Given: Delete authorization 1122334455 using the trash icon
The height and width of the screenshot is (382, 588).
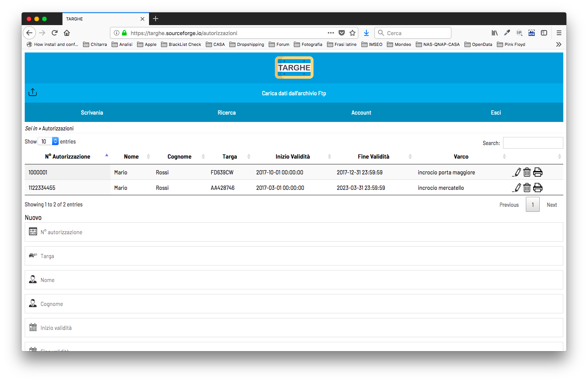Looking at the screenshot, I should coord(527,188).
